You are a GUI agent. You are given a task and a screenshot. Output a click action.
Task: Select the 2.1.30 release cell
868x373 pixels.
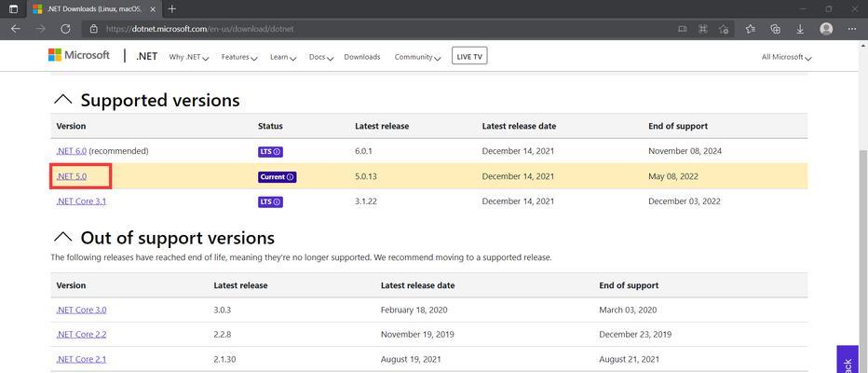pos(224,360)
